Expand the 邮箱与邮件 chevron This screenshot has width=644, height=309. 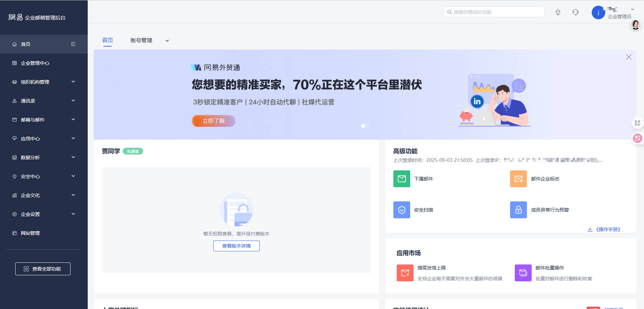73,119
